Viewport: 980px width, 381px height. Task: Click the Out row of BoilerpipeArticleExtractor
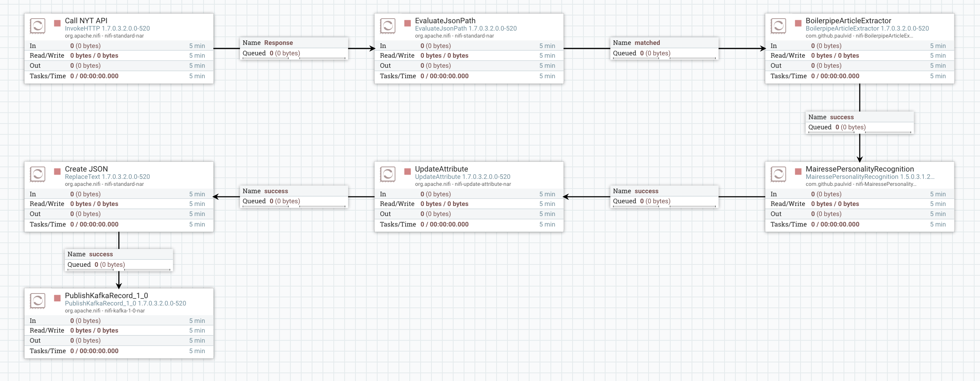click(x=859, y=65)
